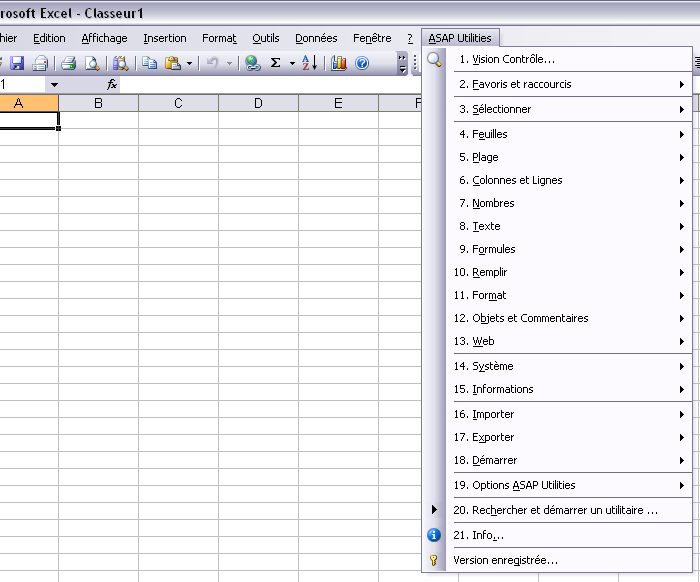The height and width of the screenshot is (582, 700).
Task: Click the blue Help question mark icon
Action: coord(362,63)
